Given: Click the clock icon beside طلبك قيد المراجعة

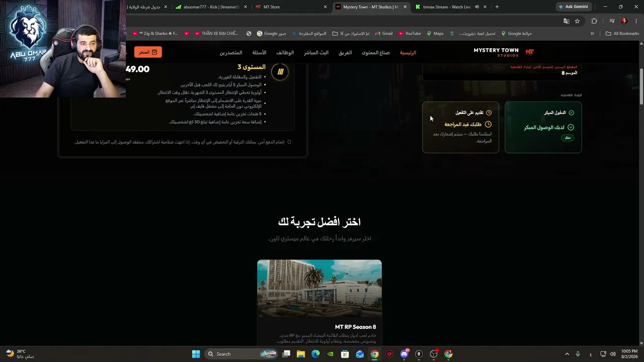Looking at the screenshot, I should point(488,124).
